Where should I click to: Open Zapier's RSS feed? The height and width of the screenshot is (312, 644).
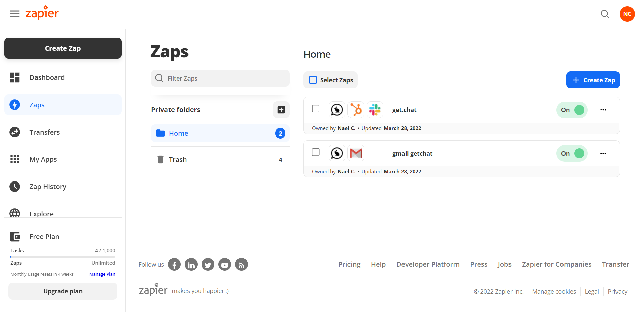241,264
